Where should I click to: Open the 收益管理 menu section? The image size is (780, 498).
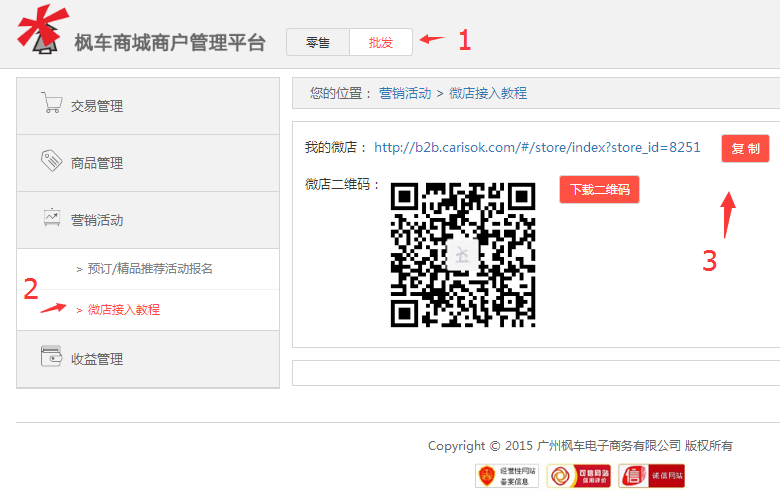[x=148, y=359]
